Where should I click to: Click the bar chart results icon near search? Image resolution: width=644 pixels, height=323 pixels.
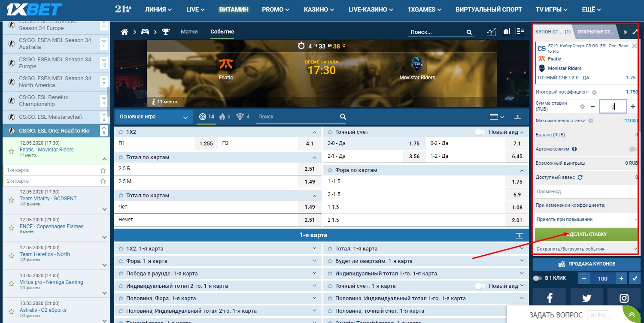click(x=506, y=31)
